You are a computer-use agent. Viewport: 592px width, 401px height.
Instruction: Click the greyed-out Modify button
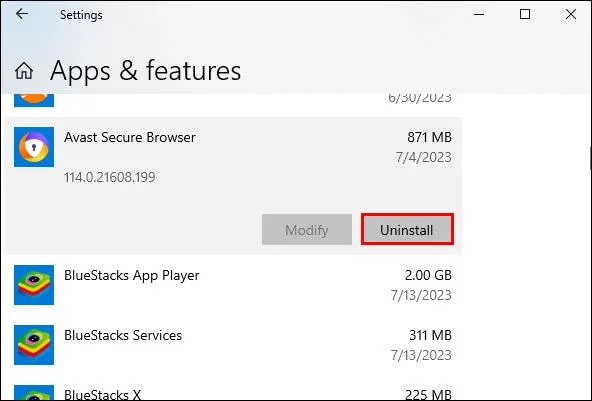307,230
